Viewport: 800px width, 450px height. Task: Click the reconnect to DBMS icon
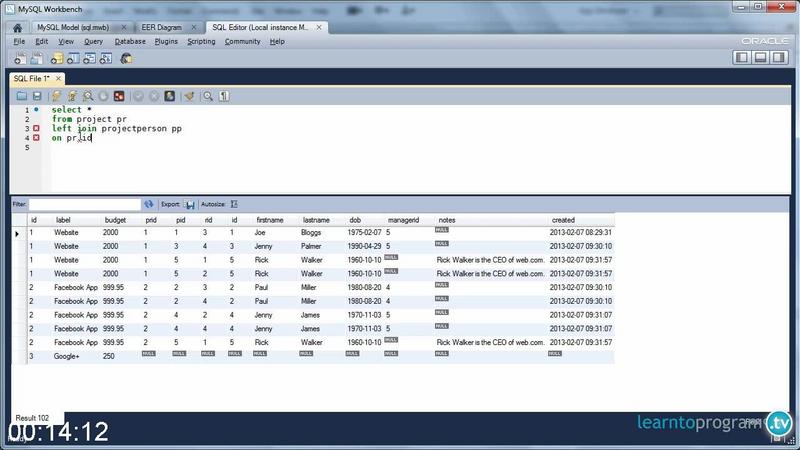coord(126,59)
